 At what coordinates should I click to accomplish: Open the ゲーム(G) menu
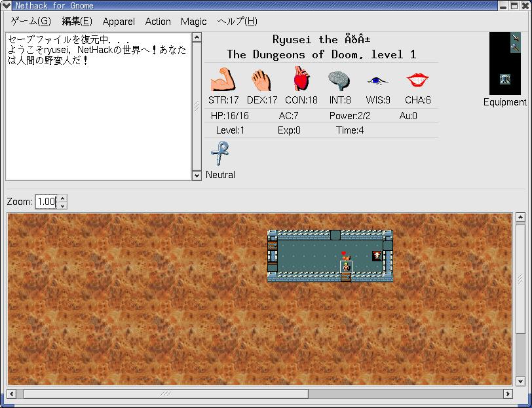pyautogui.click(x=31, y=22)
